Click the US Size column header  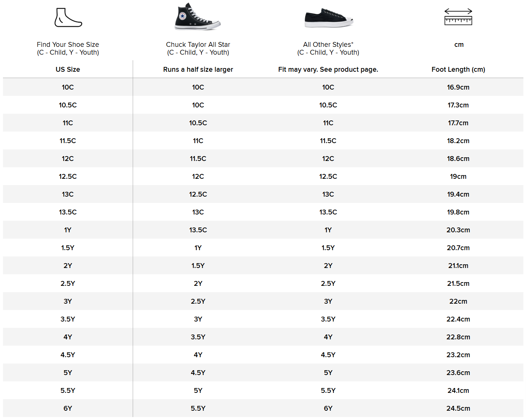pos(68,70)
